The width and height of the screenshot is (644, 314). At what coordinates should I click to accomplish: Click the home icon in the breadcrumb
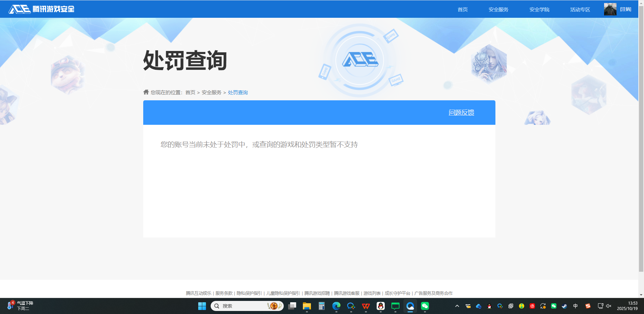(146, 92)
